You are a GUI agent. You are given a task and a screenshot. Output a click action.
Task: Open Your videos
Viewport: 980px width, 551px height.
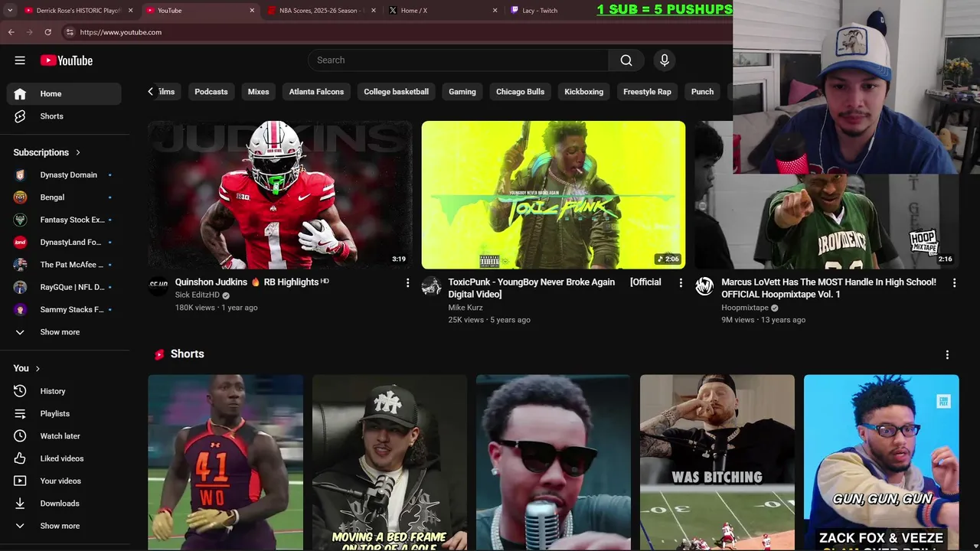(64, 481)
